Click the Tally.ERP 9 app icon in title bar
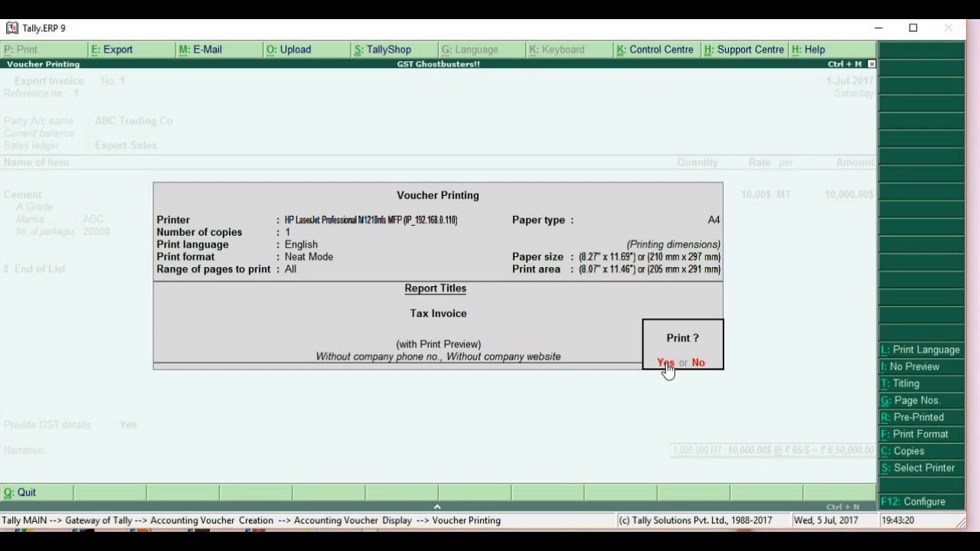Image resolution: width=980 pixels, height=551 pixels. tap(11, 28)
